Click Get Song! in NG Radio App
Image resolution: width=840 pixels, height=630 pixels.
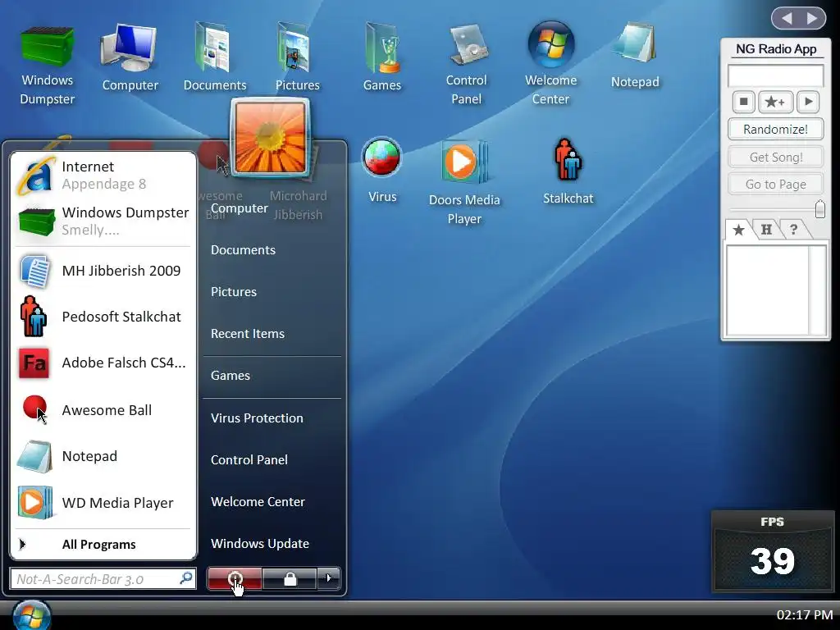[775, 157]
